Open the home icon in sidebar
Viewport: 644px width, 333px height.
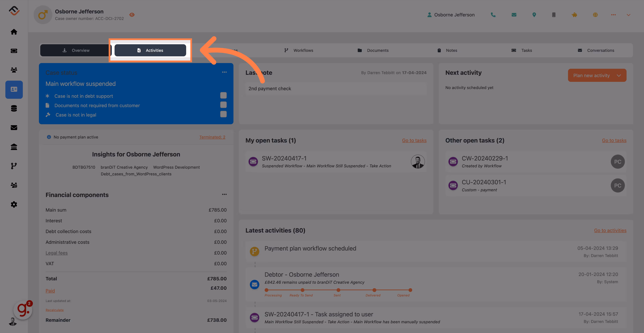tap(14, 32)
